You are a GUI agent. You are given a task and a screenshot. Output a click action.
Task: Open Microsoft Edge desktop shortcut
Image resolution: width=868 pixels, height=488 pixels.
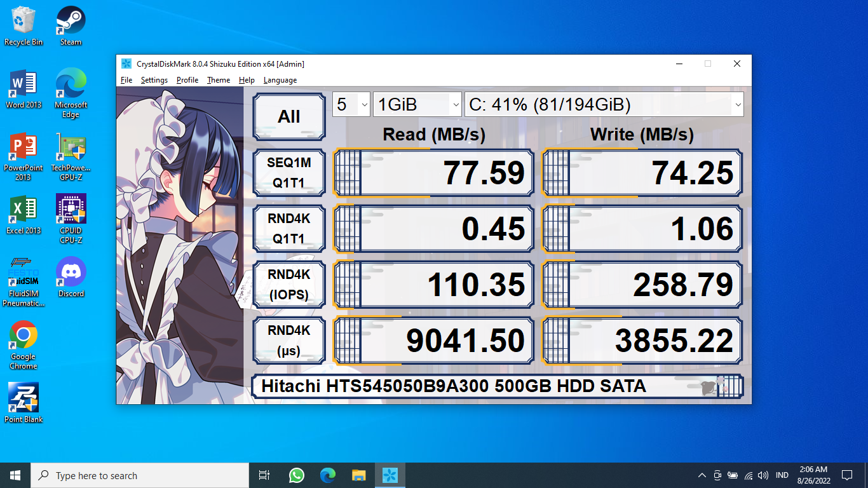pos(71,93)
